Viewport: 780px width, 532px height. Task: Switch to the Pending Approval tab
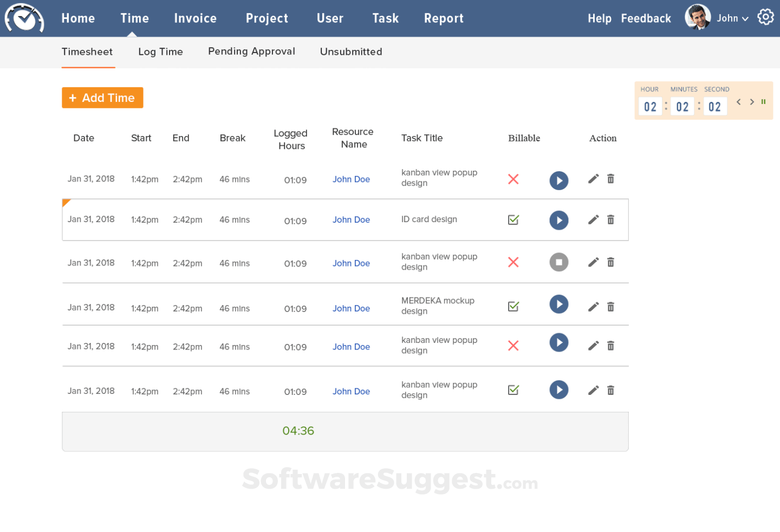coord(251,51)
